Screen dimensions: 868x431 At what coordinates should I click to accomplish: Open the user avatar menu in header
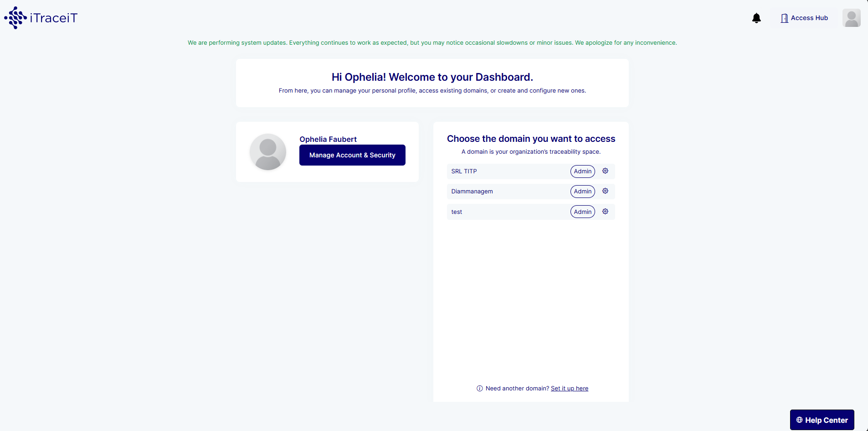tap(851, 18)
